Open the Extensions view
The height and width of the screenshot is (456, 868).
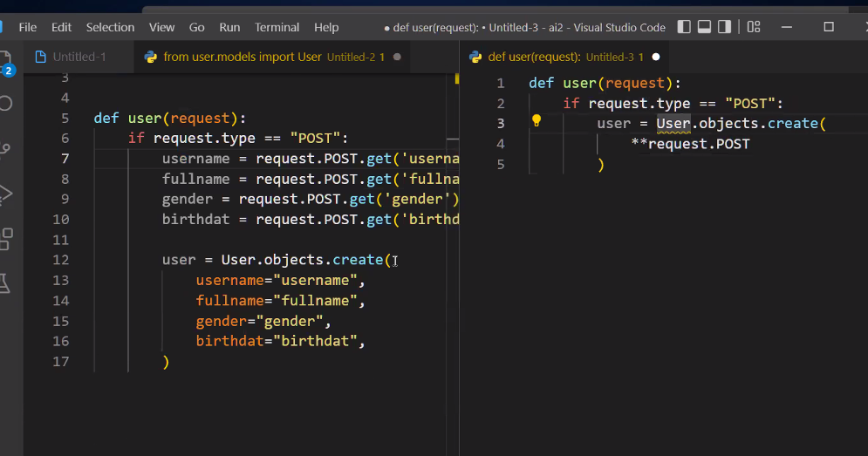(6, 239)
